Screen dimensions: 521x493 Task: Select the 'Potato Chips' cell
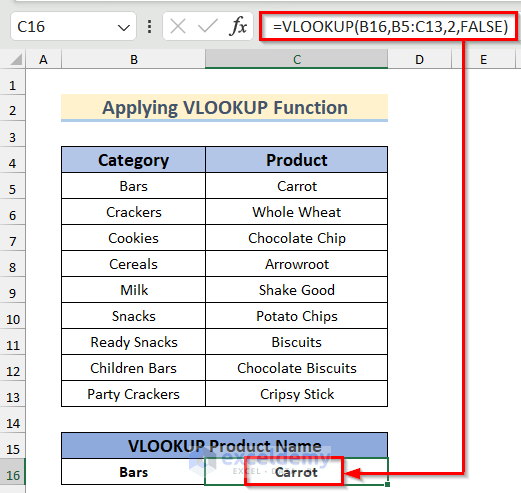click(297, 316)
